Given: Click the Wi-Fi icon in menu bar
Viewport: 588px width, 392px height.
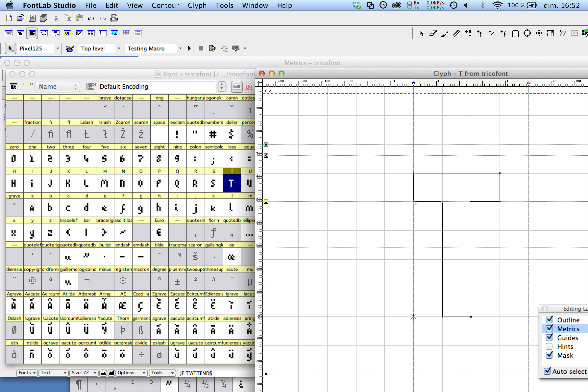Looking at the screenshot, I should 497,5.
